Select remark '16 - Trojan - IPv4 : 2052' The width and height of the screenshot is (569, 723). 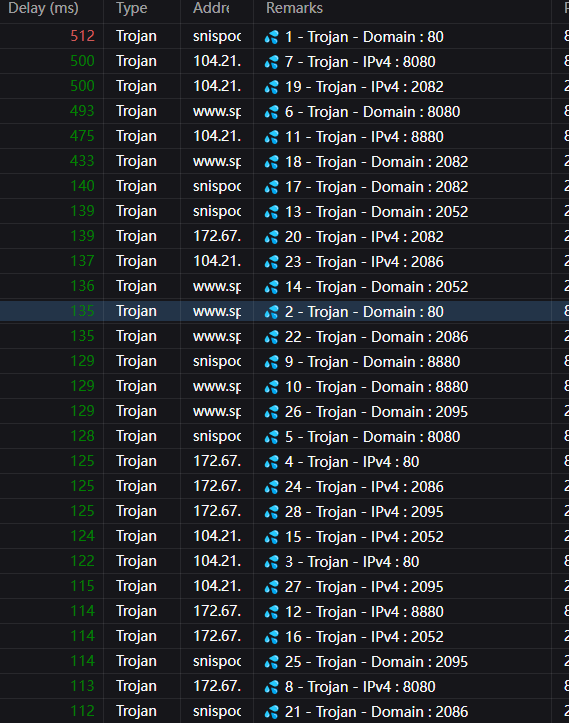click(x=364, y=637)
